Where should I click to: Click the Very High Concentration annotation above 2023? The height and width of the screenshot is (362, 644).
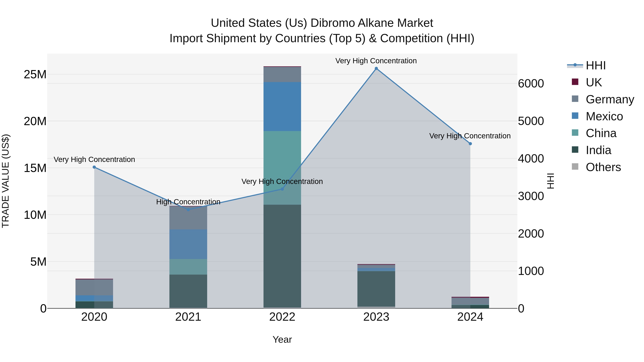[x=376, y=61]
